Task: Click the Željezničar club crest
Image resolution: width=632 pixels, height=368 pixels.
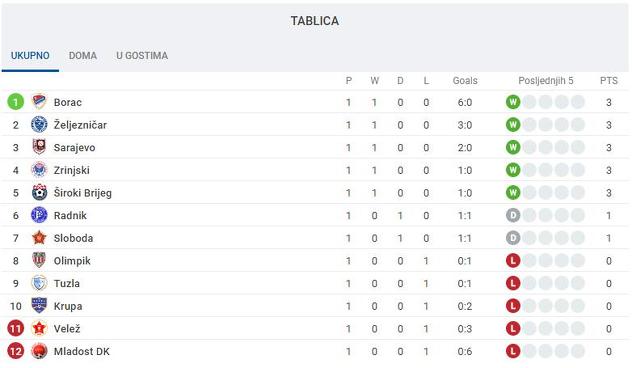Action: (39, 125)
